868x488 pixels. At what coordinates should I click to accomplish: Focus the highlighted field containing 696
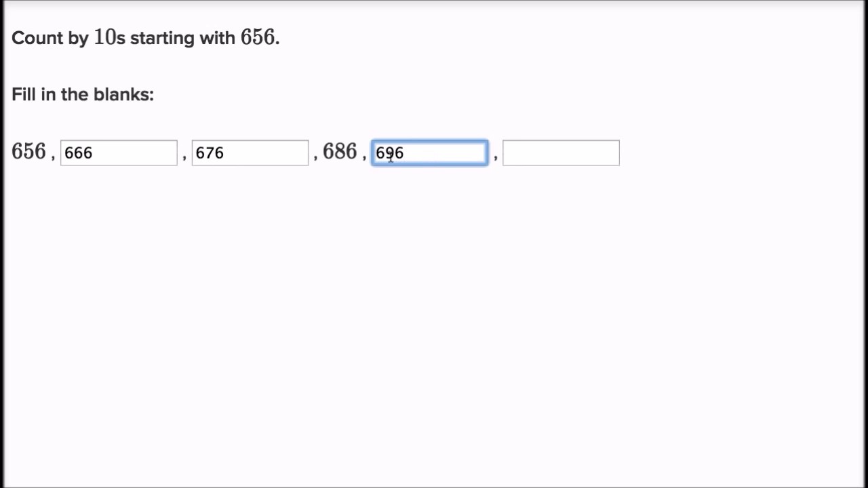coord(429,153)
